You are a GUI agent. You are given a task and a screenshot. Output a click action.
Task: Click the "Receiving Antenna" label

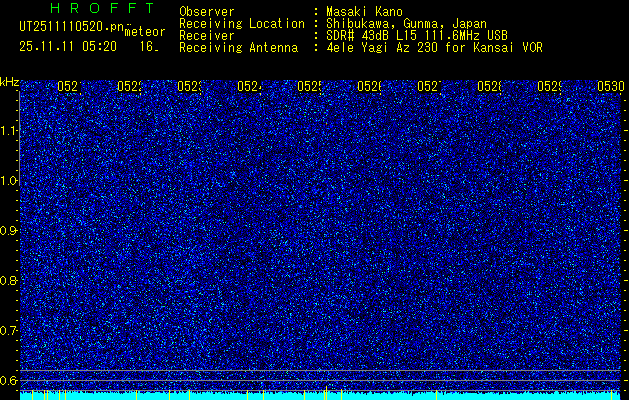(x=239, y=48)
